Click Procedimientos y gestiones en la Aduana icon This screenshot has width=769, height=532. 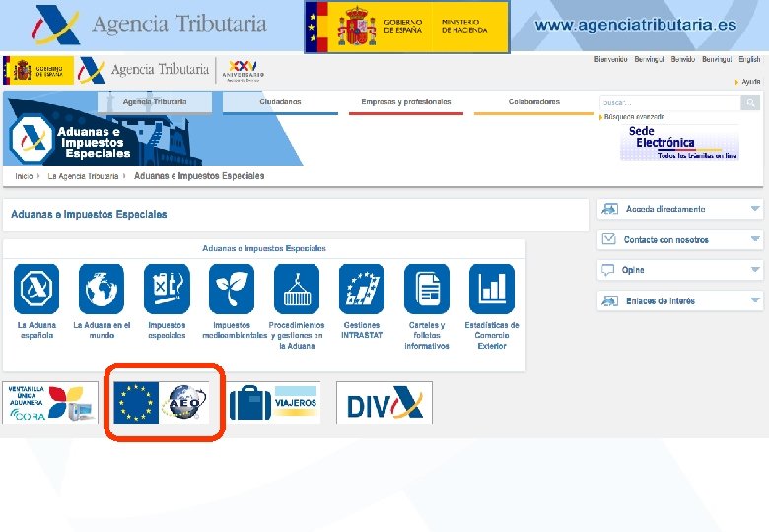[297, 289]
